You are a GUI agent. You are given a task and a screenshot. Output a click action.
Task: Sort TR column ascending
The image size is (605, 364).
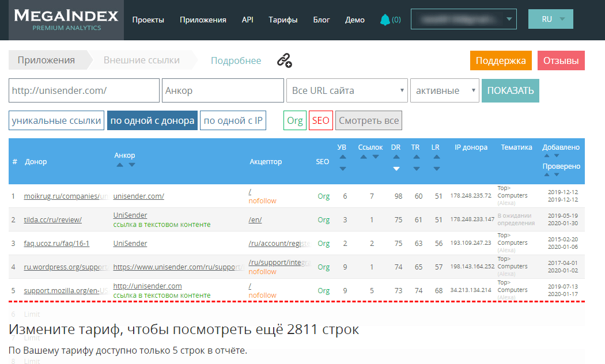tap(417, 157)
